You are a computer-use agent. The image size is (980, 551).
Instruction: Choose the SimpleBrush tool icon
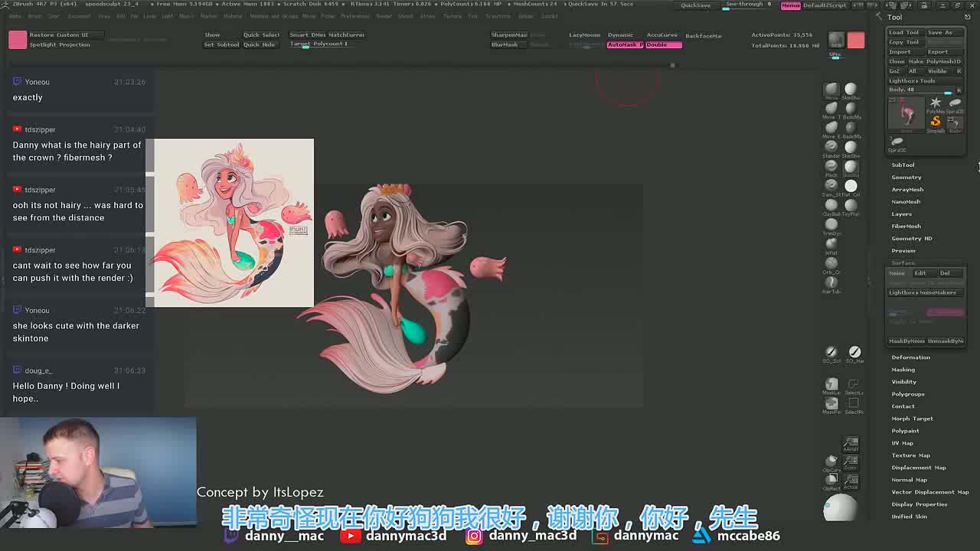(x=936, y=122)
